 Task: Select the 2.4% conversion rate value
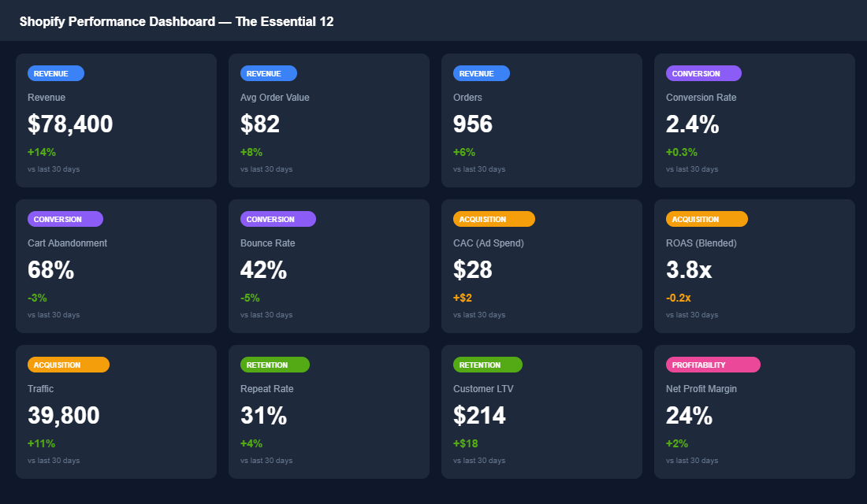(x=692, y=124)
